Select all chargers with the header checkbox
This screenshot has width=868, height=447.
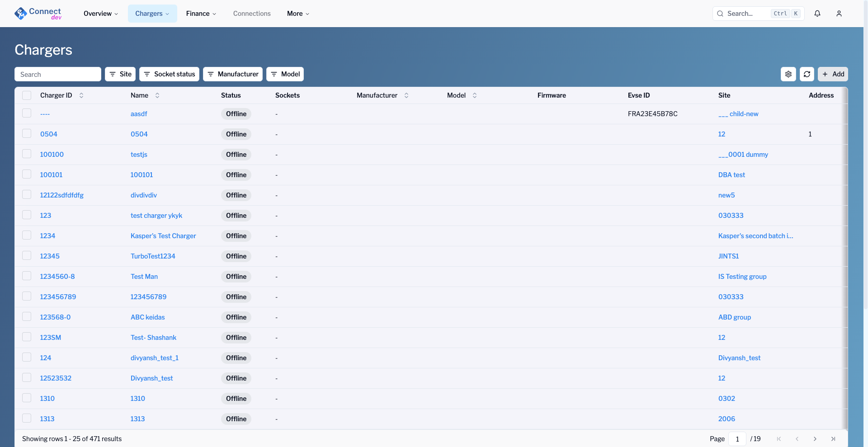(x=27, y=95)
